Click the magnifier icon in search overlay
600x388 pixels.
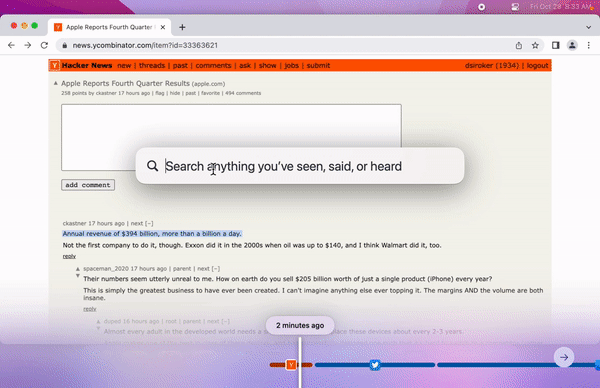point(152,166)
